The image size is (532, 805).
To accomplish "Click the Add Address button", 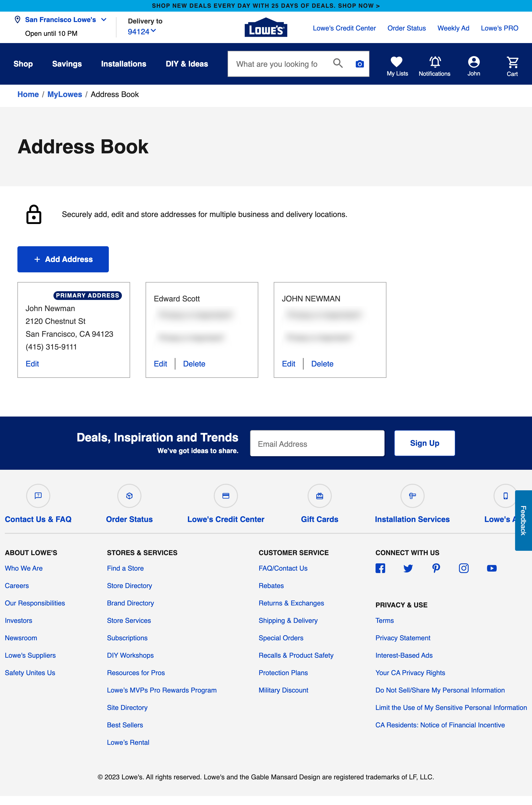I will click(x=63, y=259).
